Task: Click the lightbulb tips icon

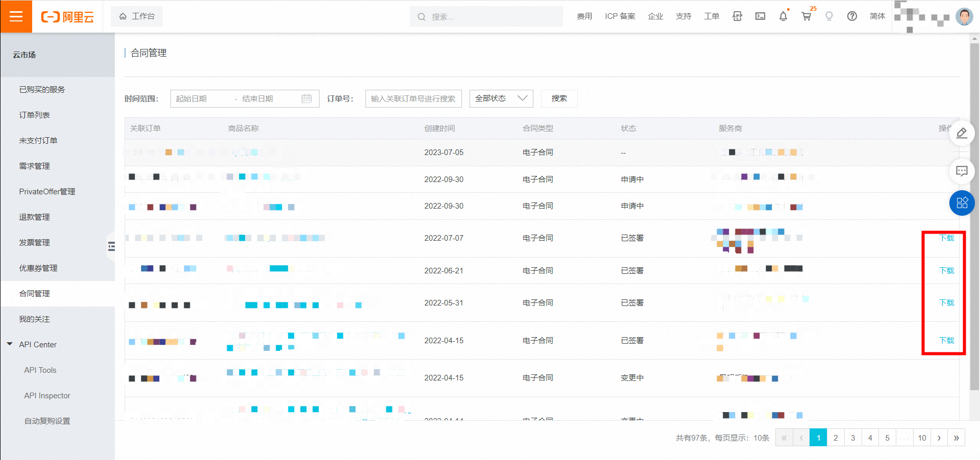Action: 829,16
